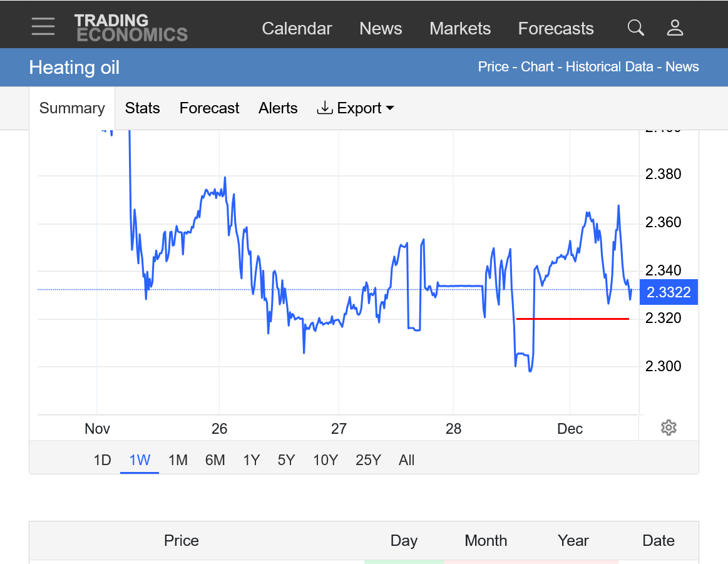The height and width of the screenshot is (564, 728).
Task: Select the 1D time range
Action: click(102, 460)
